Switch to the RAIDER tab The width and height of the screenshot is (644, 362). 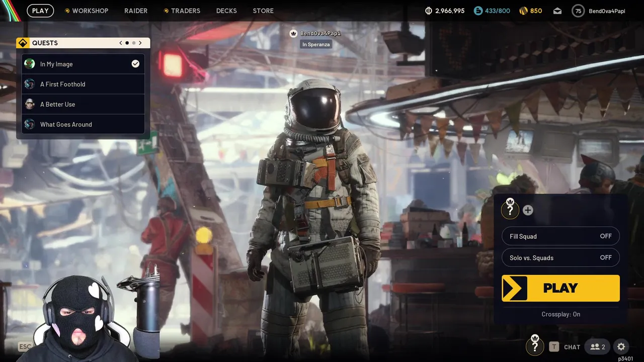[x=136, y=11]
